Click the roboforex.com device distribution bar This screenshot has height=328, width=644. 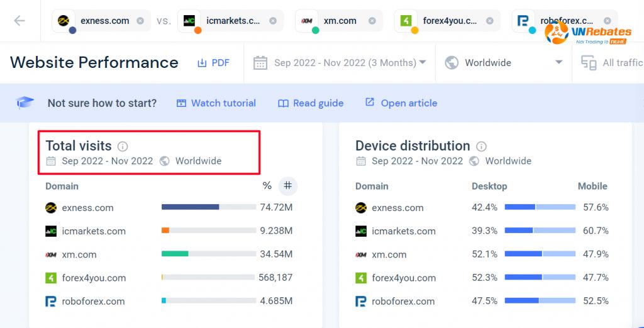[x=540, y=301]
